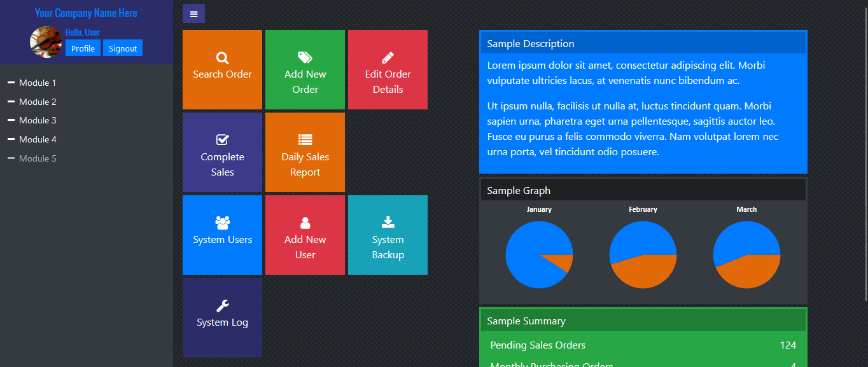Toggle the sidebar with the hamburger button

coord(193,13)
